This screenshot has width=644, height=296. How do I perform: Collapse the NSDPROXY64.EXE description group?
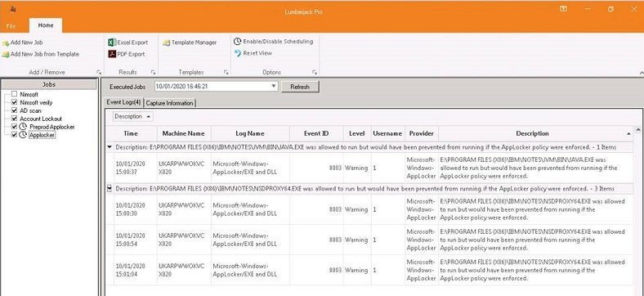tap(110, 188)
